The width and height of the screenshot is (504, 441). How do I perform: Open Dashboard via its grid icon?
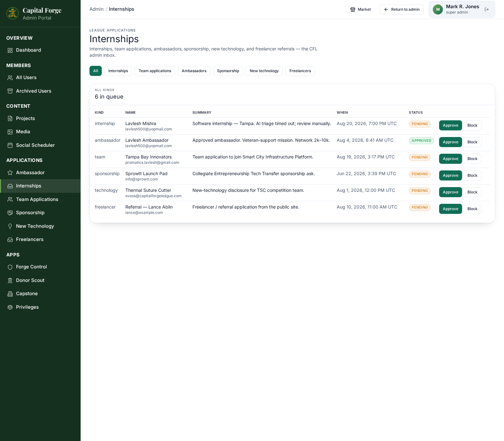tap(10, 50)
